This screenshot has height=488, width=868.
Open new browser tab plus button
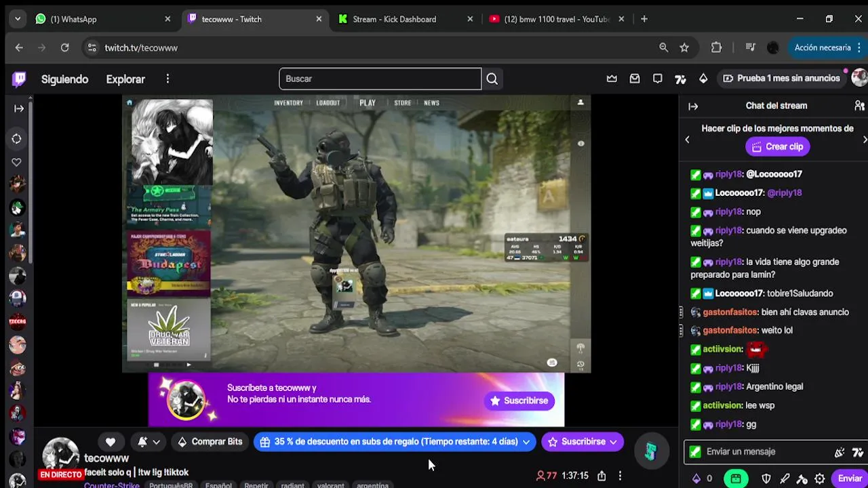tap(644, 19)
